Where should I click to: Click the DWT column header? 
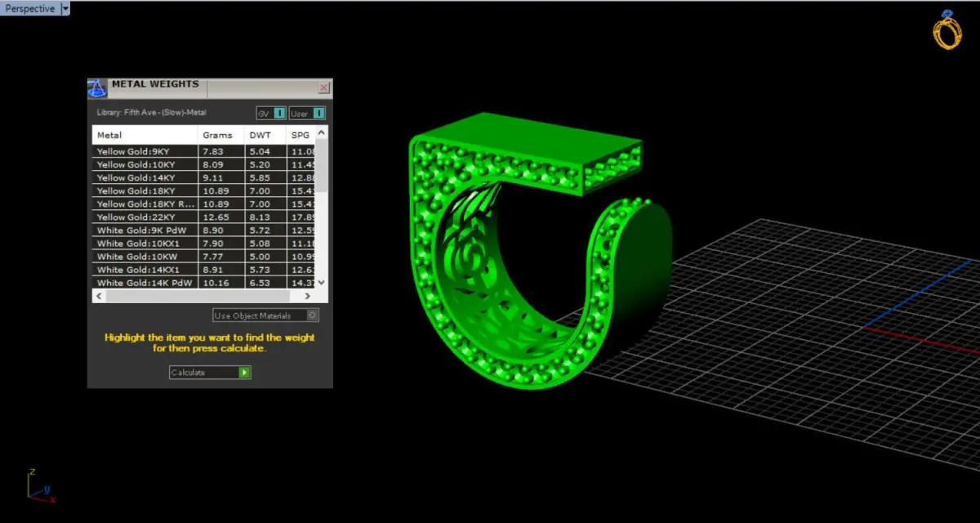(265, 135)
